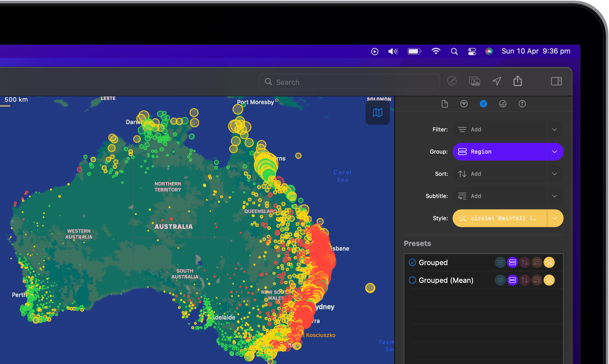Open the map style button on the map

pyautogui.click(x=378, y=113)
